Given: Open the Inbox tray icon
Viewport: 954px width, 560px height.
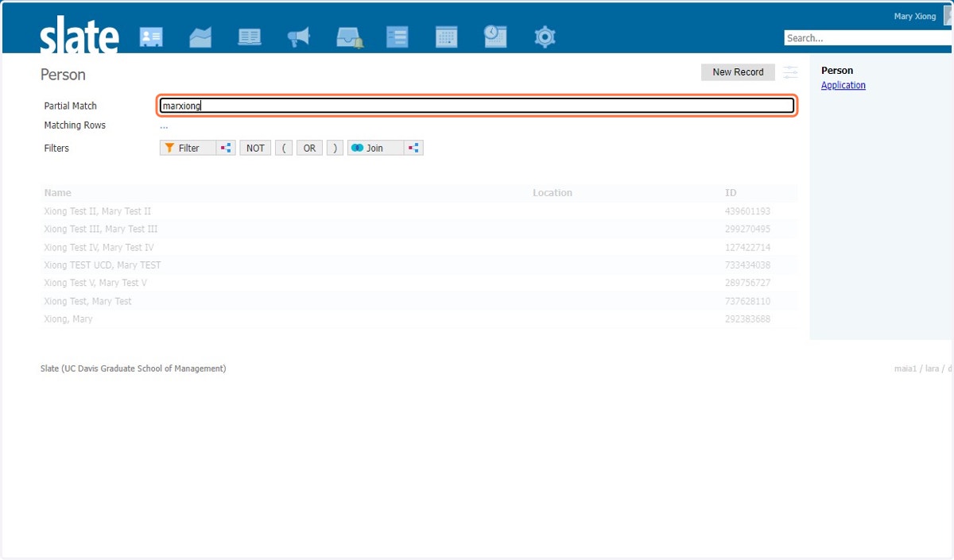Looking at the screenshot, I should click(349, 37).
